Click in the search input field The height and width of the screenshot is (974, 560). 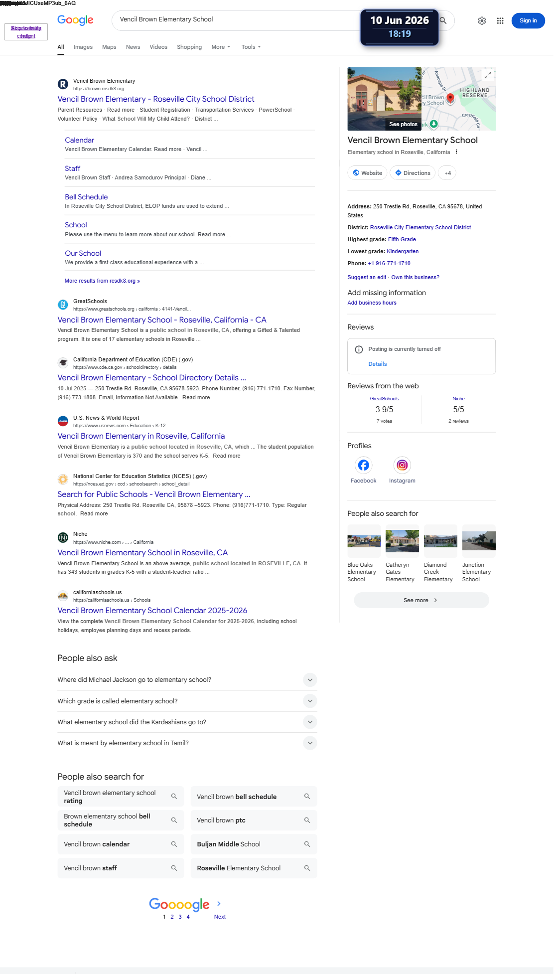pos(239,19)
